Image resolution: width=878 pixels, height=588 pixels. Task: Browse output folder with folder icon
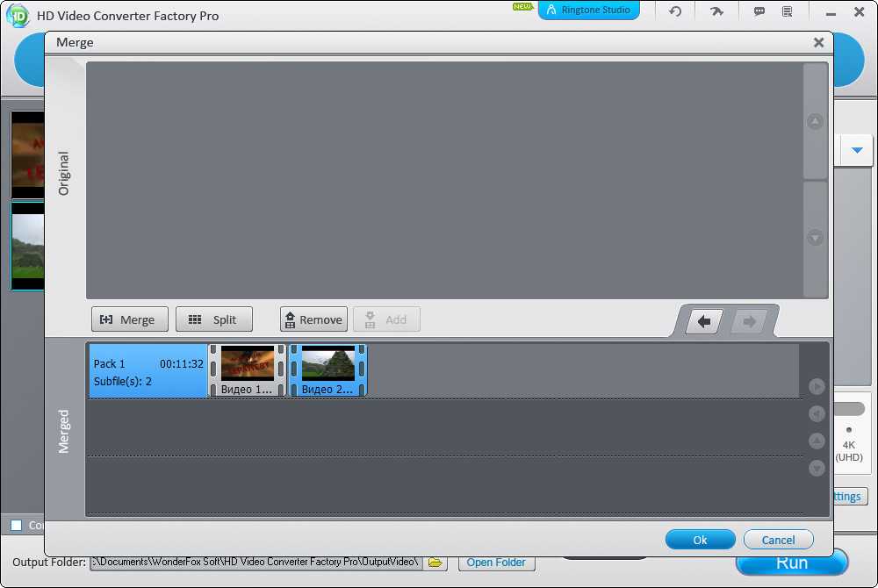click(435, 563)
